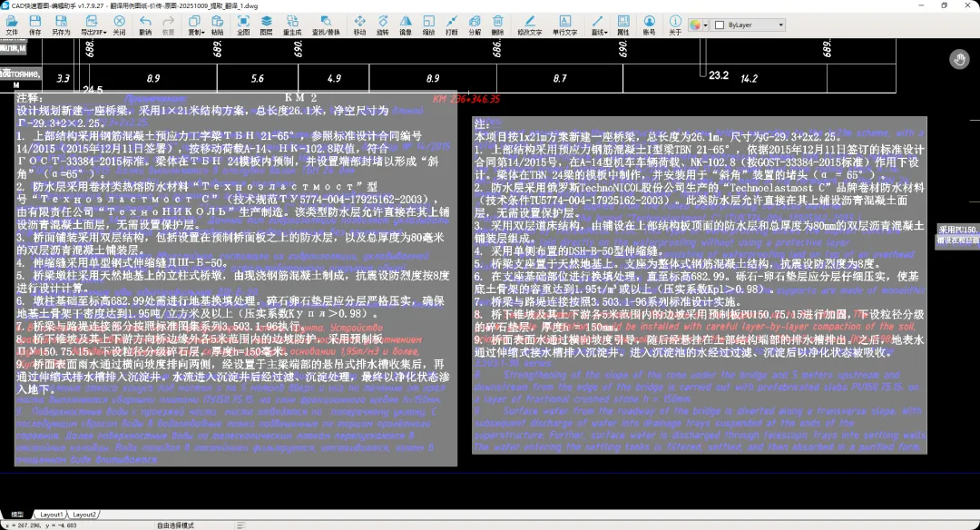Open the 文件 (File) toolbar icon
The height and width of the screenshot is (530, 980).
coord(12,25)
